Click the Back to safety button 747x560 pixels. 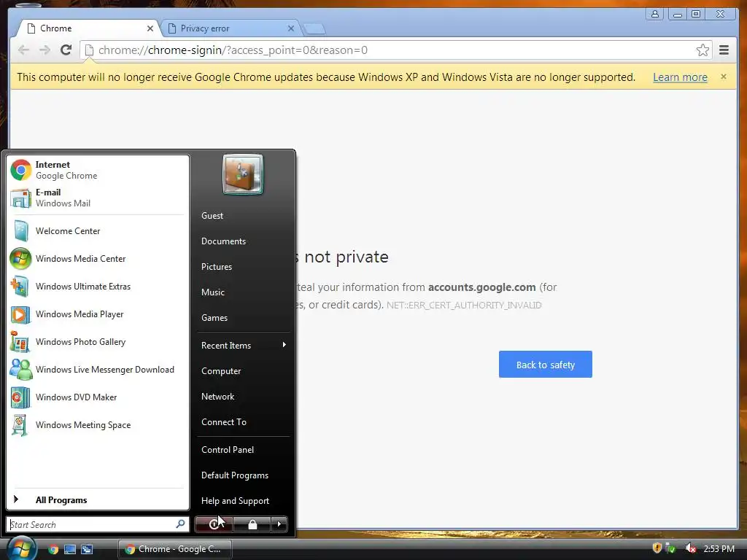(x=546, y=365)
